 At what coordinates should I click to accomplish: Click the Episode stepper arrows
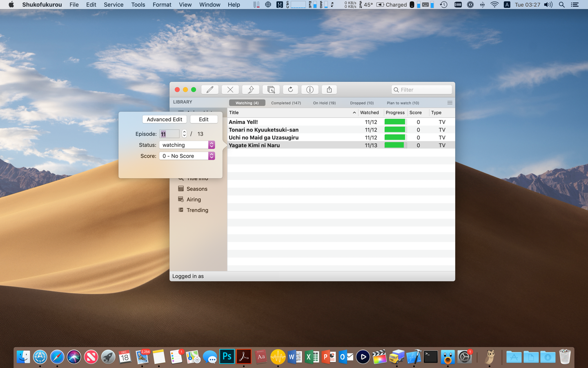point(184,134)
